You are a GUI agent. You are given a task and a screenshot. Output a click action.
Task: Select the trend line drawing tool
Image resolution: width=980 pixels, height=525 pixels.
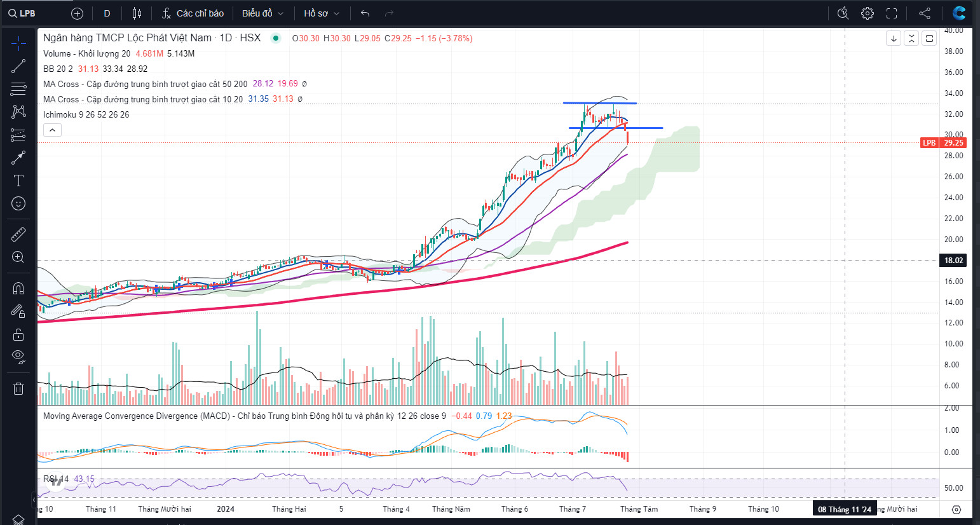coord(18,66)
